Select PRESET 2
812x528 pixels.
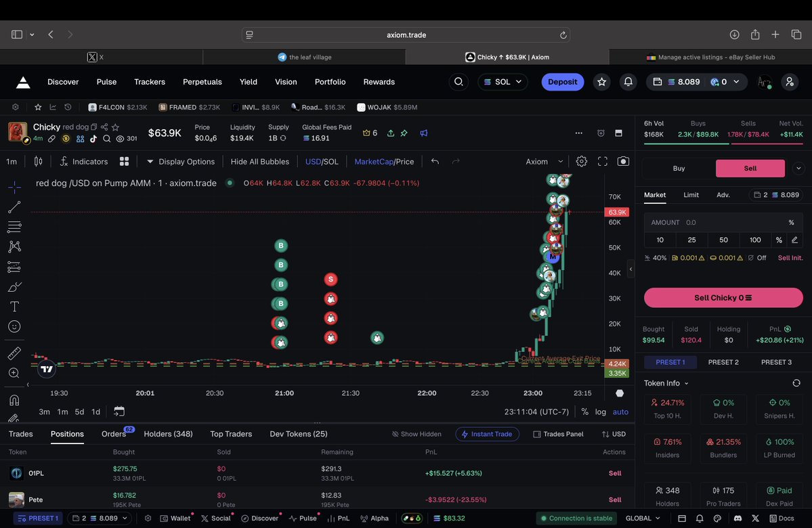tap(723, 362)
